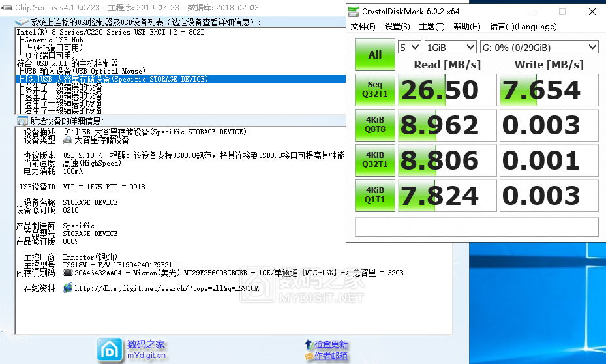Click the IS918M firmware model text
The height and width of the screenshot is (364, 606).
pos(121,265)
